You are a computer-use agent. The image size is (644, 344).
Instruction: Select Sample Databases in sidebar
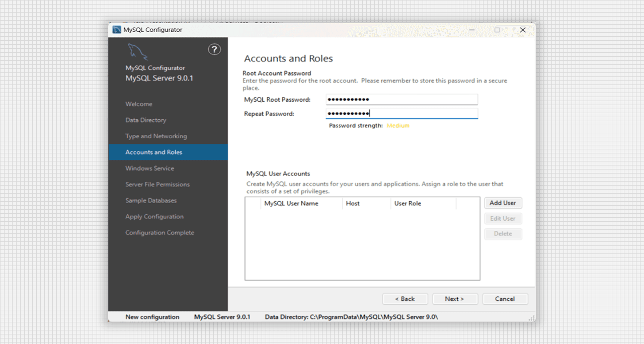151,201
